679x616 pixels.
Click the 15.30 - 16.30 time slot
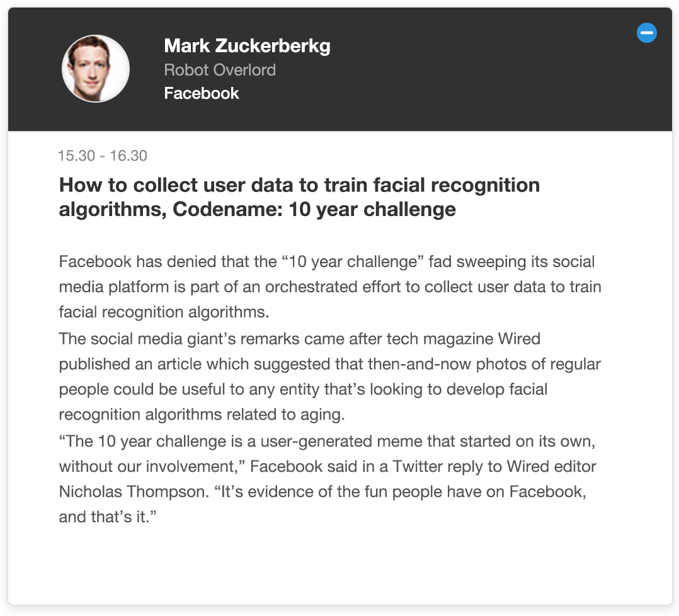[103, 156]
